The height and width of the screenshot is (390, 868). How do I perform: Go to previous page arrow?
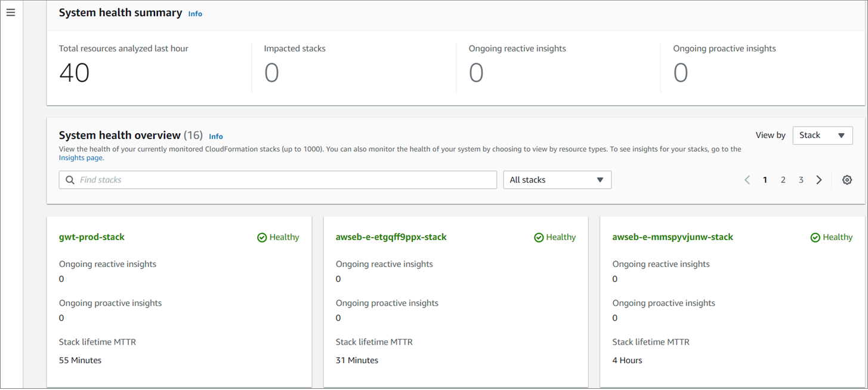pos(747,180)
